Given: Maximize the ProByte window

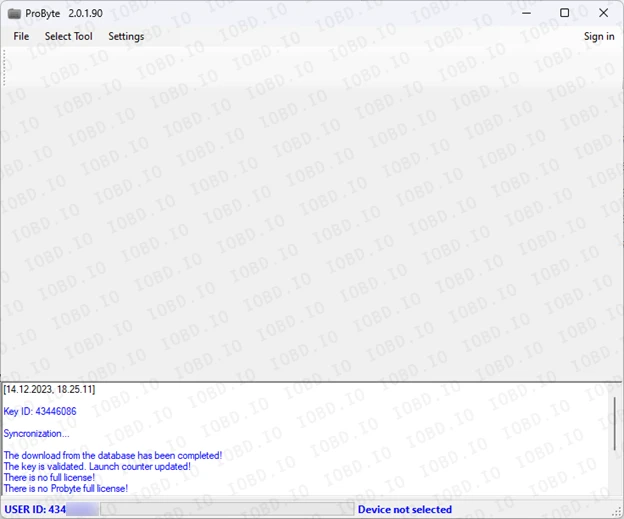Looking at the screenshot, I should tap(564, 13).
